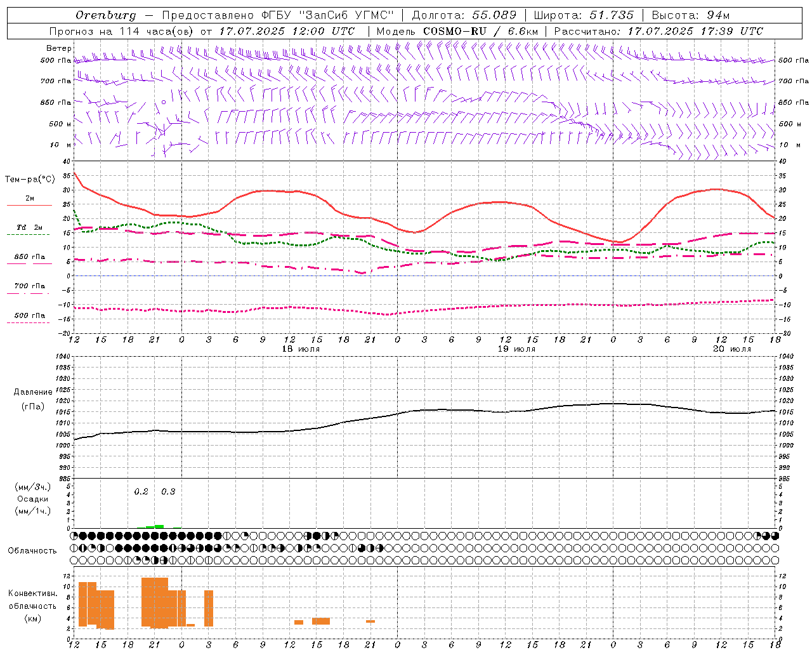This screenshot has height=650, width=812.
Task: Click the "Широта: 51.735" latitude value
Action: coord(584,15)
